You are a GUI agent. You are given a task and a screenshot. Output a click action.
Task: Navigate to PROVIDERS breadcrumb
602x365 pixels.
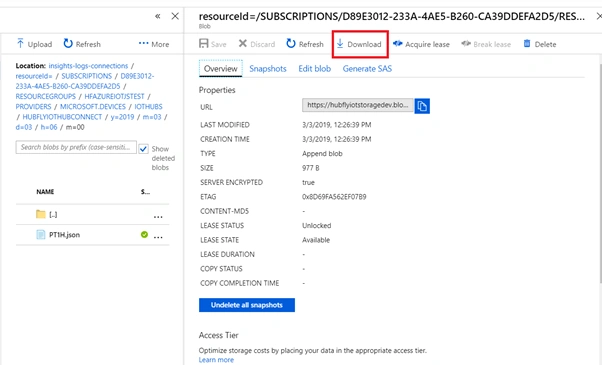tap(33, 106)
